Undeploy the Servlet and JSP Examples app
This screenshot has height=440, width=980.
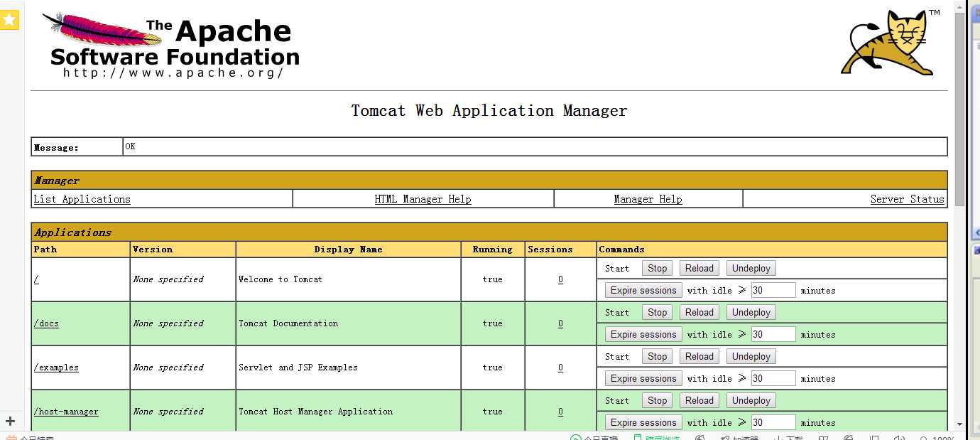(x=751, y=356)
